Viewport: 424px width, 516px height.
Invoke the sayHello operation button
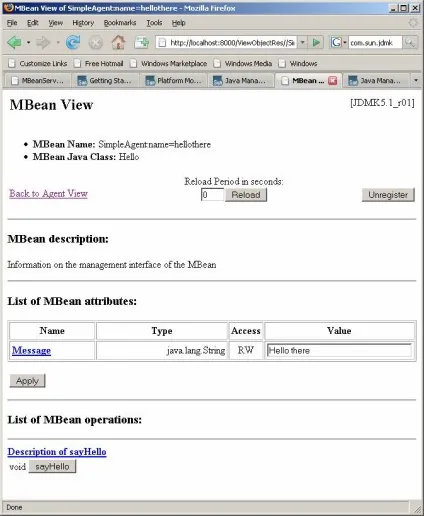click(x=52, y=466)
